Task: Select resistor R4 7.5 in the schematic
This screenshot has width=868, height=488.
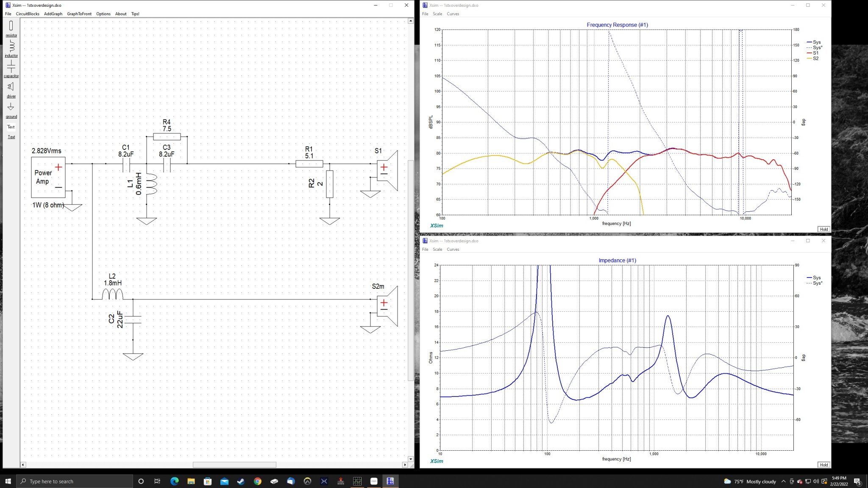Action: click(x=167, y=136)
